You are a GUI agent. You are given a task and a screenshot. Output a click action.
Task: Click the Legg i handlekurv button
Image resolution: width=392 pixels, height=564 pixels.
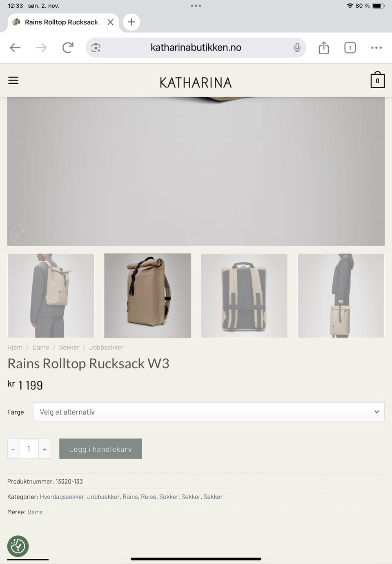point(100,449)
